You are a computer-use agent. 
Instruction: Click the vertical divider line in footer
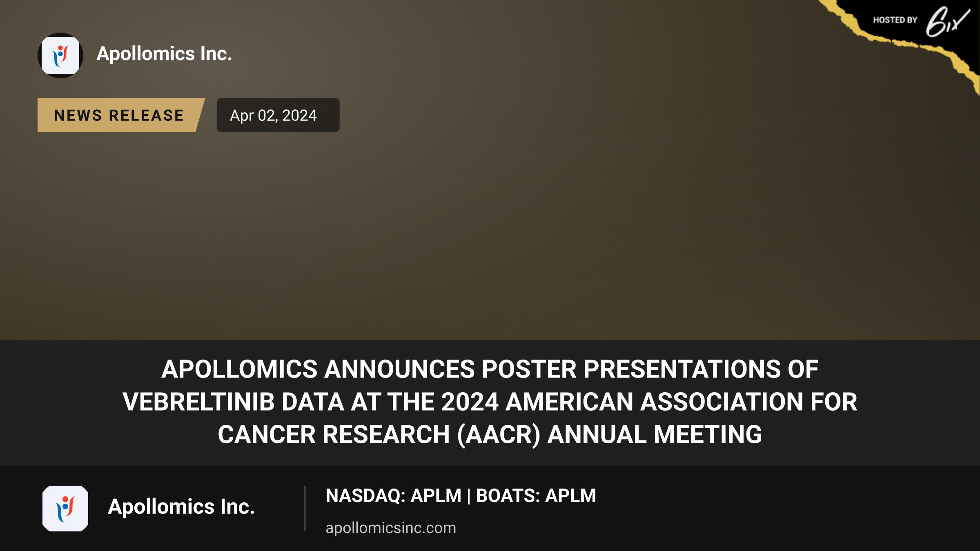pos(305,509)
